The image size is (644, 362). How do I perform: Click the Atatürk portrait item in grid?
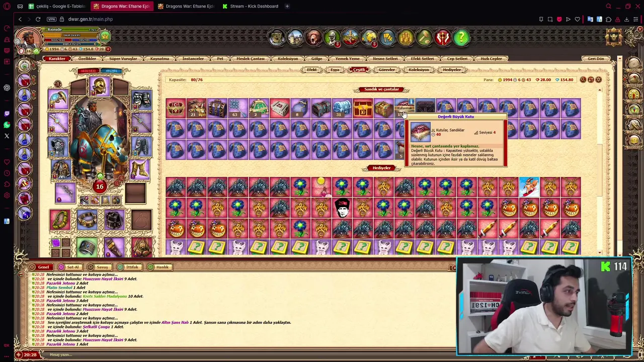tap(342, 208)
